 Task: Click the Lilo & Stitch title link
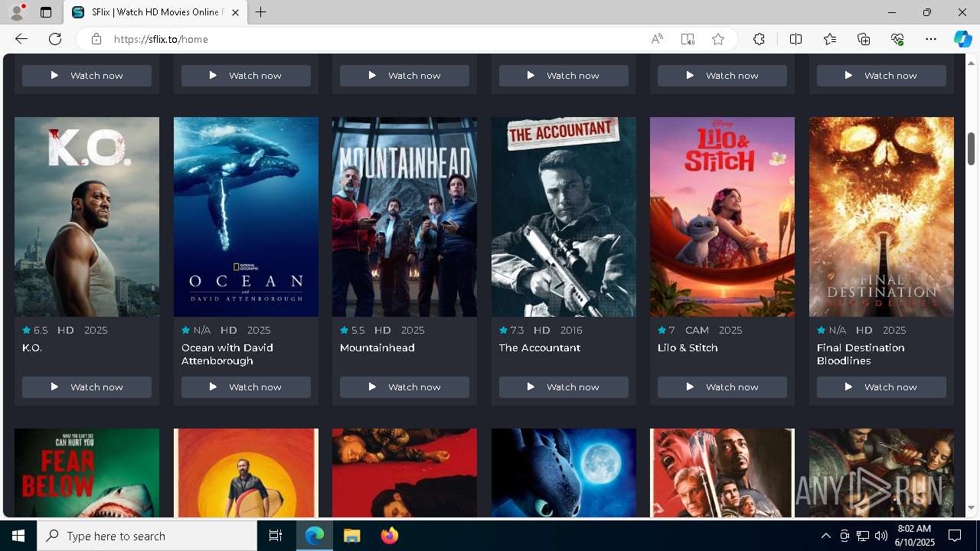(x=688, y=347)
